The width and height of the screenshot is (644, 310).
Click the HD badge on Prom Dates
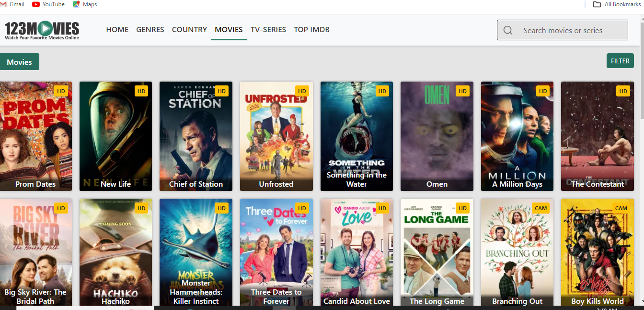pos(61,91)
